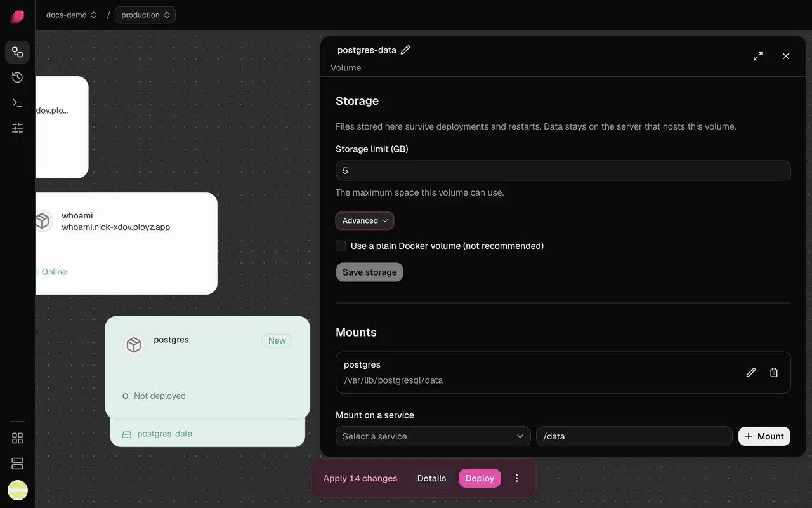Edit the postgres mount path

(751, 373)
